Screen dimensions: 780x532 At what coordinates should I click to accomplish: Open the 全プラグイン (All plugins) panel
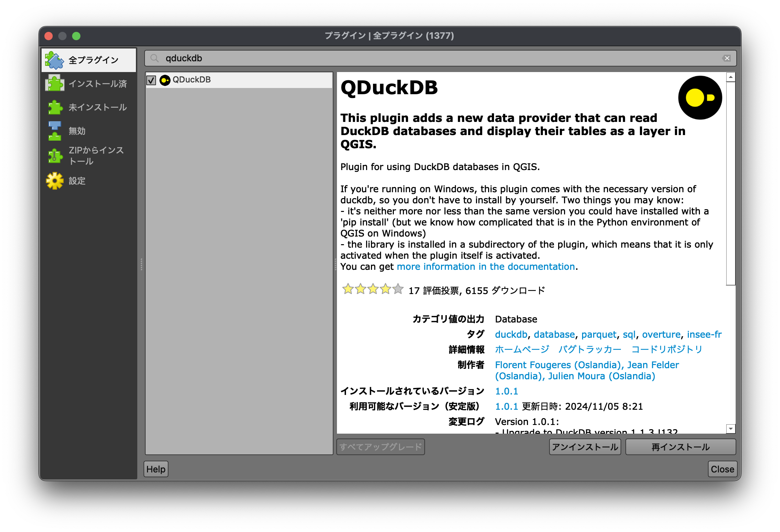click(88, 60)
